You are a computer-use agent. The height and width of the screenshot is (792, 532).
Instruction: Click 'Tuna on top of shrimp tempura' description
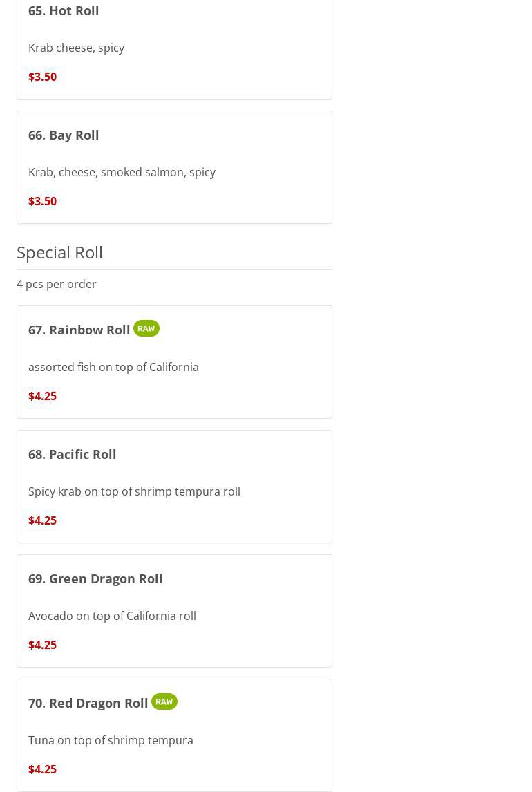tap(111, 740)
